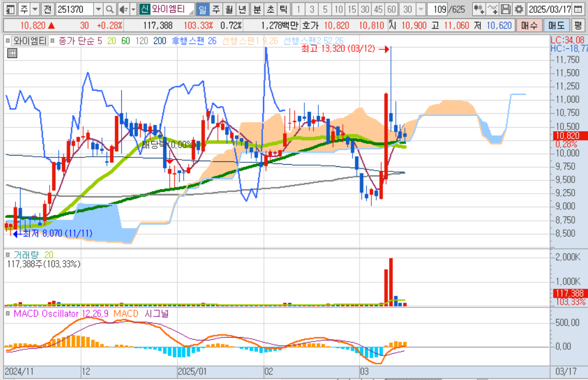
Task: Open the custom interval 30 dropdown arrow
Action: pyautogui.click(x=421, y=9)
